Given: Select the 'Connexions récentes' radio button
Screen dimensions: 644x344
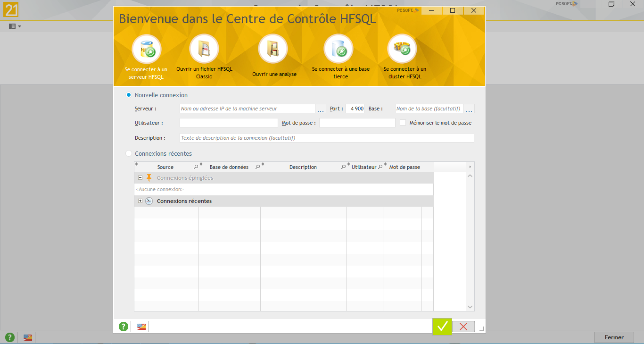Looking at the screenshot, I should [x=129, y=153].
